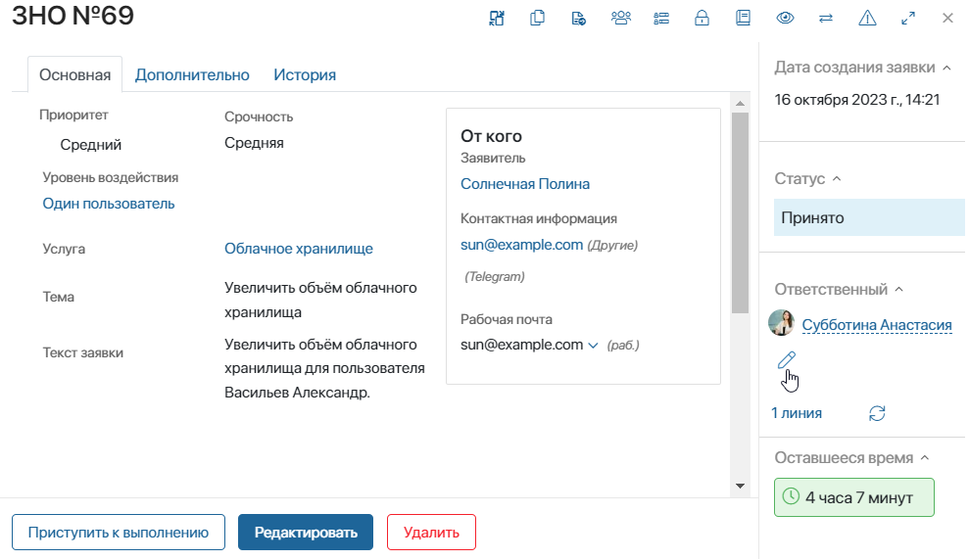Image resolution: width=969 pixels, height=560 pixels.
Task: Click the refresh arrows next to 1 линия
Action: [x=877, y=413]
